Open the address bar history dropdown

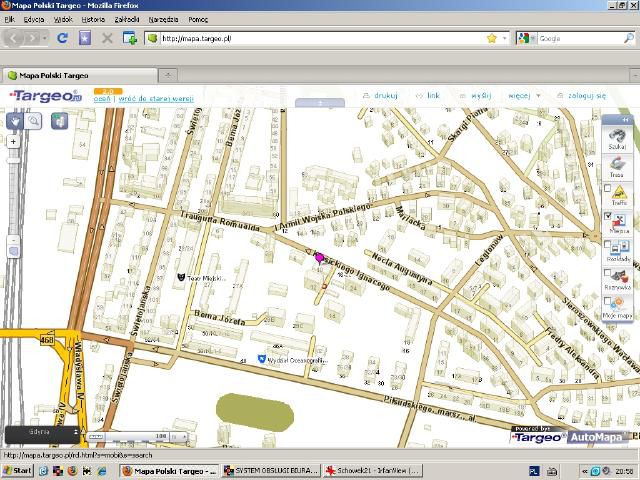(504, 38)
